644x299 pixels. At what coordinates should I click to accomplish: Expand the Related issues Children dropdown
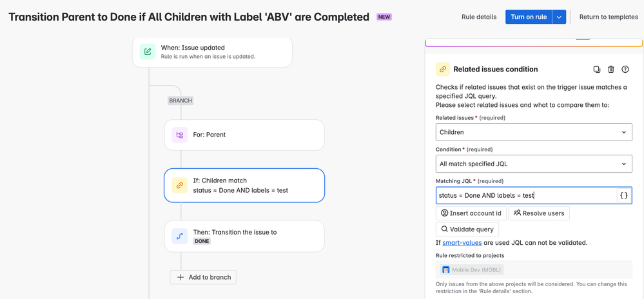point(533,132)
